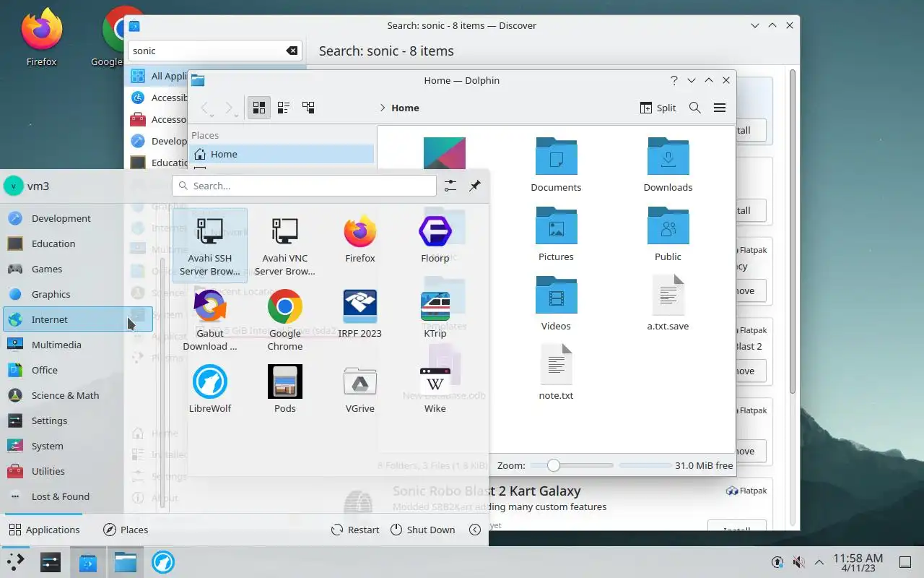Select Lost & Found category

coord(78,496)
